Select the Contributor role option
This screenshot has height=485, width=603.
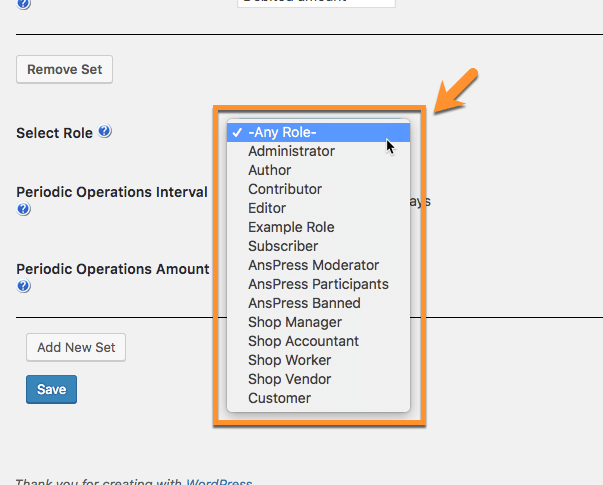pos(285,189)
